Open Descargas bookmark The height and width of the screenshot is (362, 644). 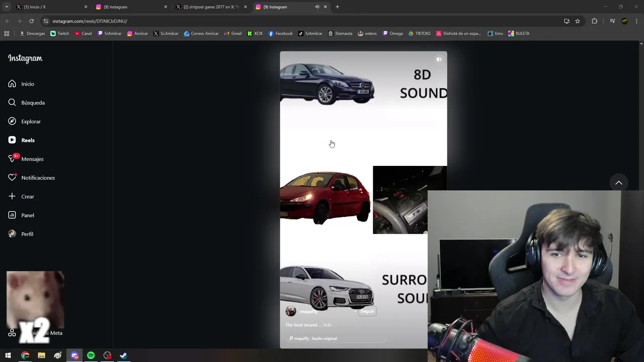coord(32,34)
